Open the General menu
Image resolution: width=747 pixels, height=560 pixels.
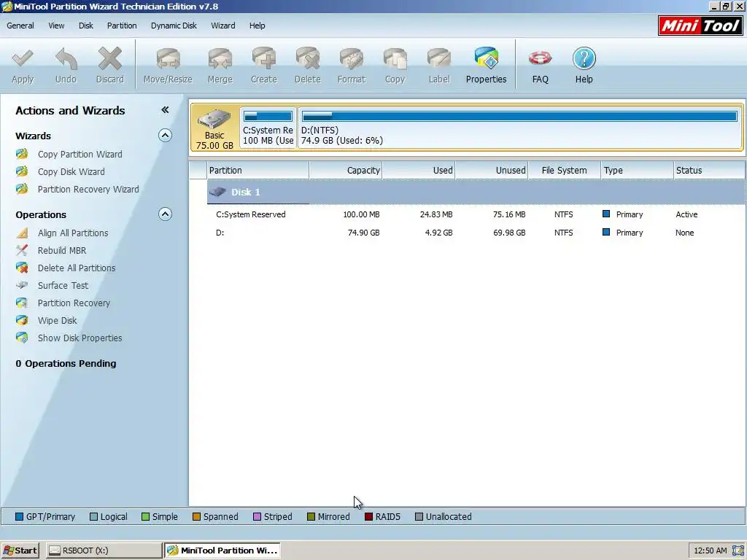tap(20, 26)
